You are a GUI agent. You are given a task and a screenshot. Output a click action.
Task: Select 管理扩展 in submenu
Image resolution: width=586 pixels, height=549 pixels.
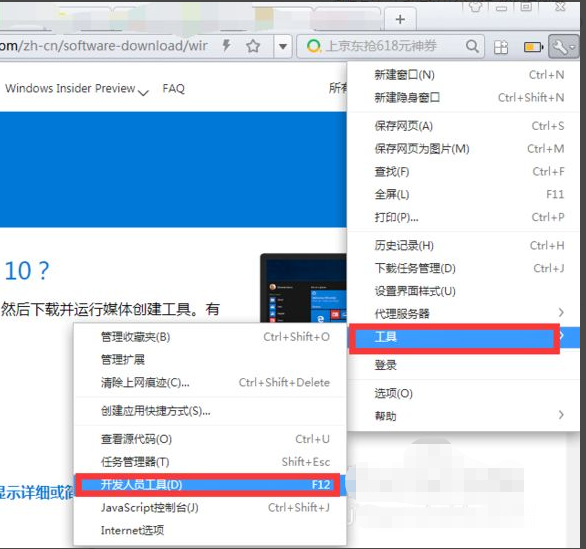tap(210, 360)
